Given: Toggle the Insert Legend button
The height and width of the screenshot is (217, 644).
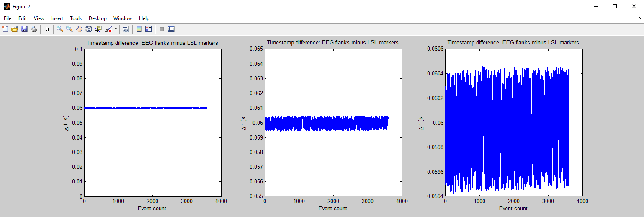Looking at the screenshot, I should click(x=148, y=29).
